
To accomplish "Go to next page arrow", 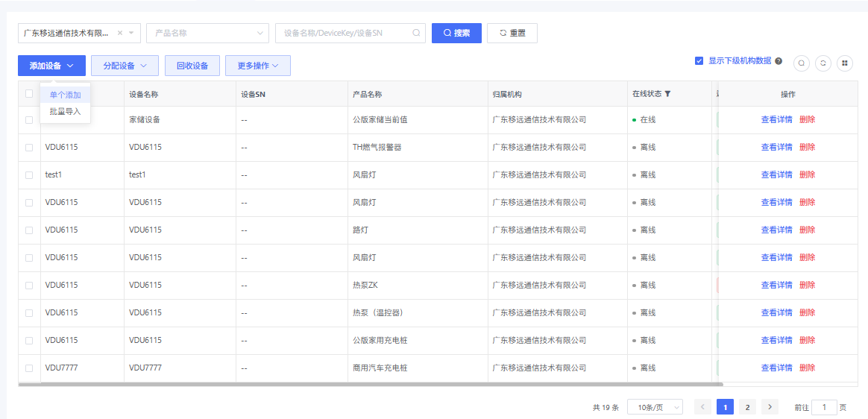I will [770, 407].
